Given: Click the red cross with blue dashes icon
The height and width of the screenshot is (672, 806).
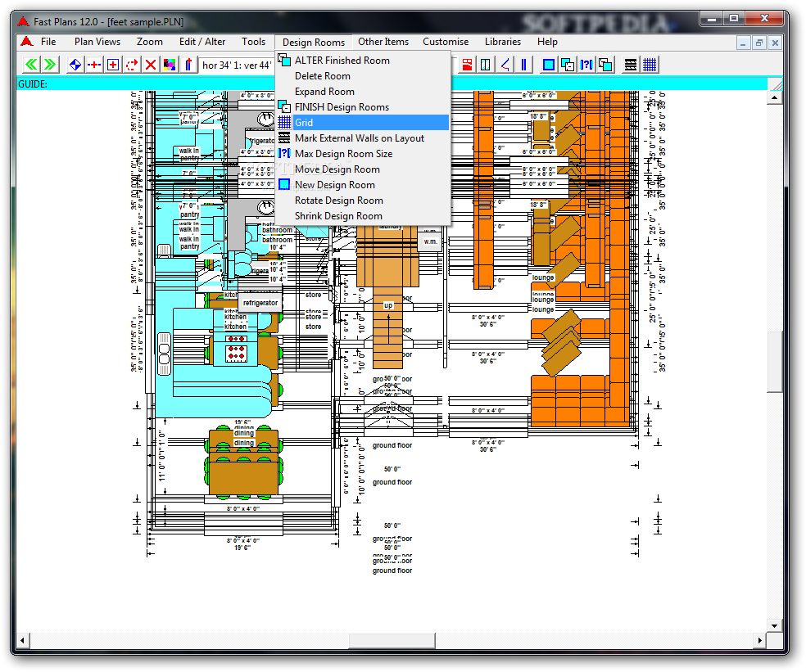Looking at the screenshot, I should [x=94, y=65].
